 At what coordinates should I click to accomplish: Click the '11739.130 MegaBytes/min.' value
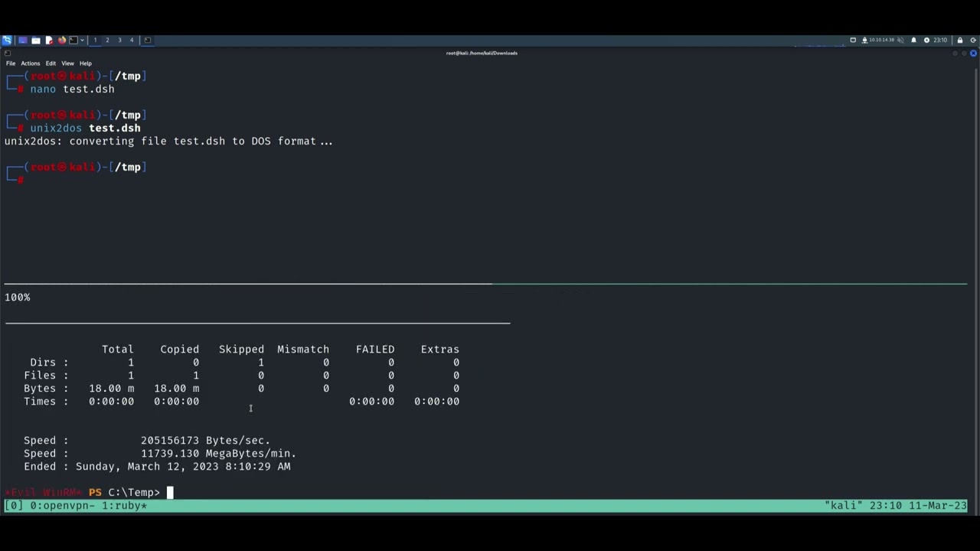(x=218, y=453)
